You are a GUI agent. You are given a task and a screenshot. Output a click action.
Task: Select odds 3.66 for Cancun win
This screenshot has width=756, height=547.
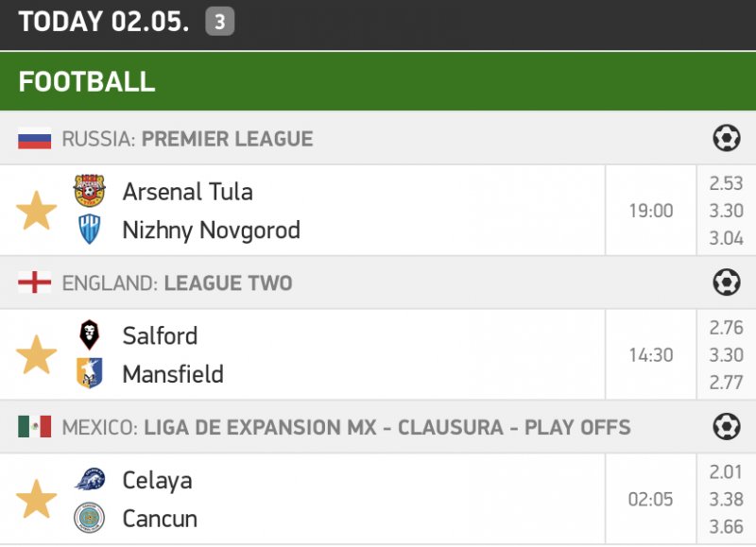point(726,527)
